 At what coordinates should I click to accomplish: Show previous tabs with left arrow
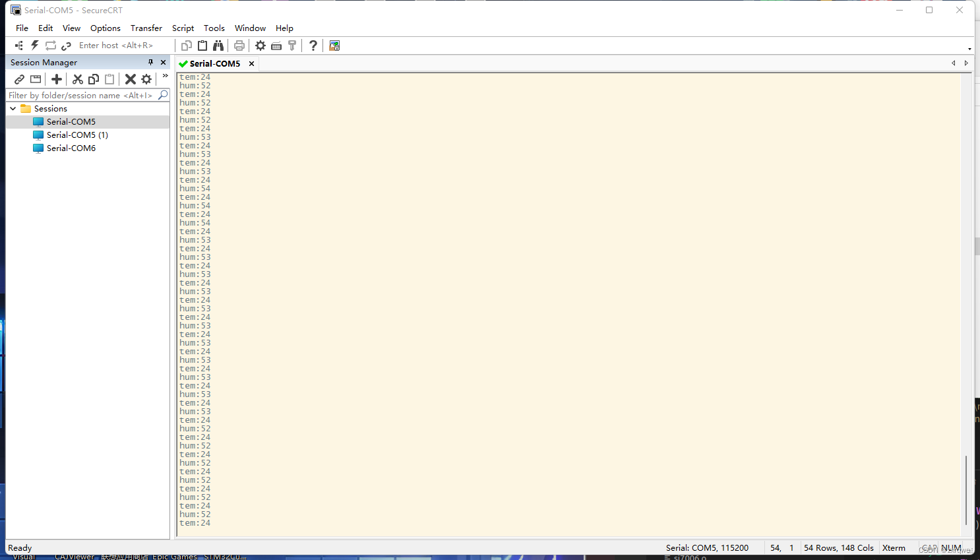954,63
